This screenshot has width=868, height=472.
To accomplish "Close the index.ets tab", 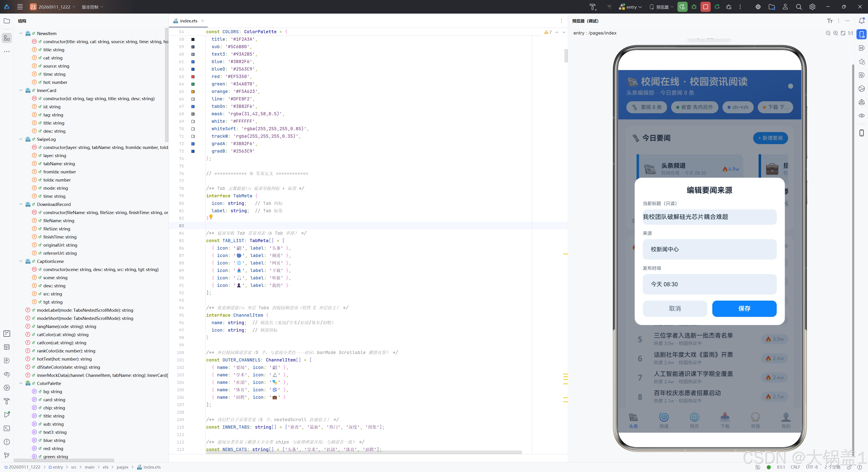I will tap(203, 21).
